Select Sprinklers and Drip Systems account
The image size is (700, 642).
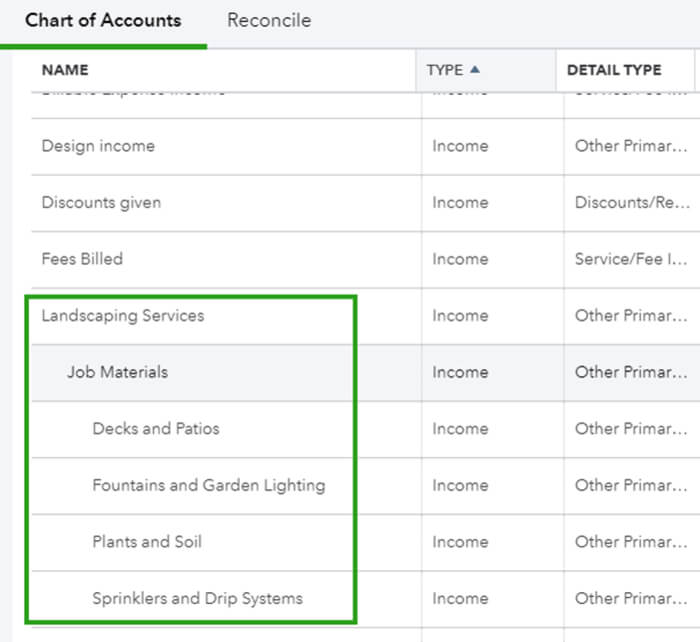197,598
